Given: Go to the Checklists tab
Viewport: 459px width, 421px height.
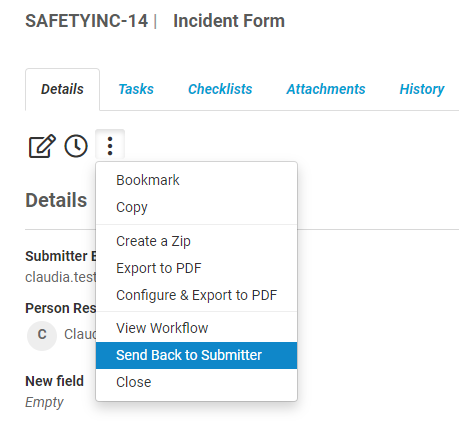Looking at the screenshot, I should 220,89.
